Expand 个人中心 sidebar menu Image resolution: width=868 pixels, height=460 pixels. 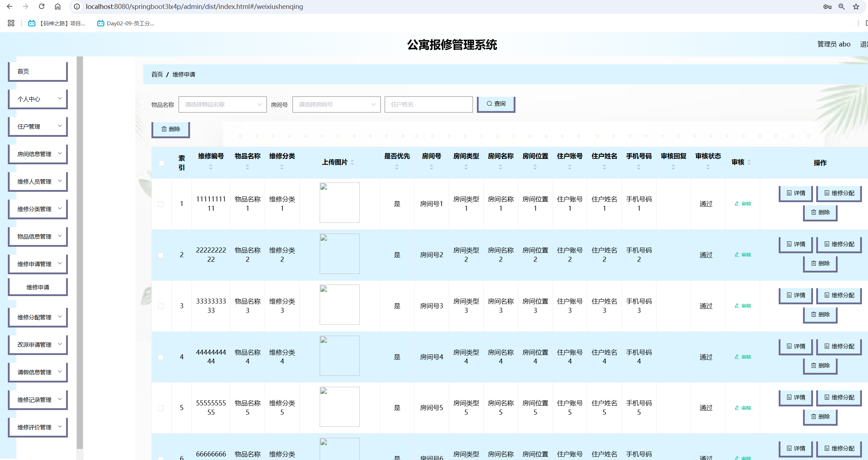38,99
